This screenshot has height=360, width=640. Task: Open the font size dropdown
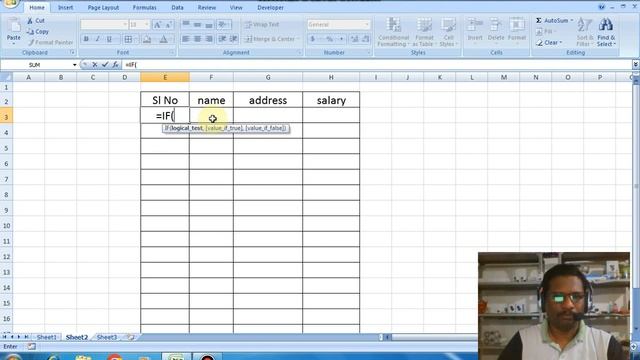147,25
